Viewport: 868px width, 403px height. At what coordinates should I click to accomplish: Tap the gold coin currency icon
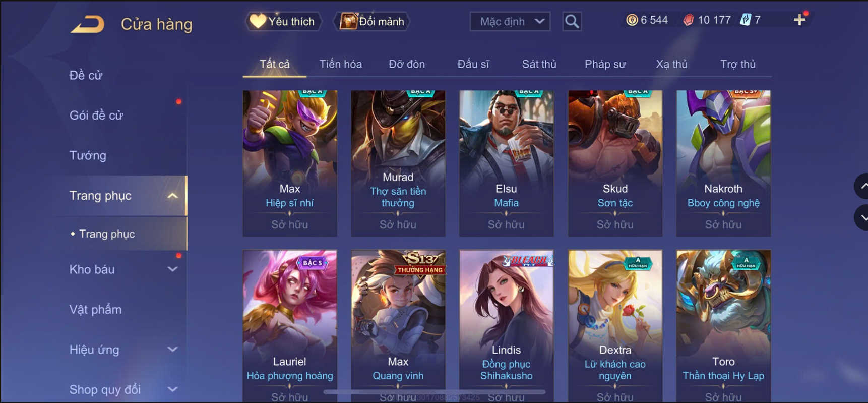point(632,20)
